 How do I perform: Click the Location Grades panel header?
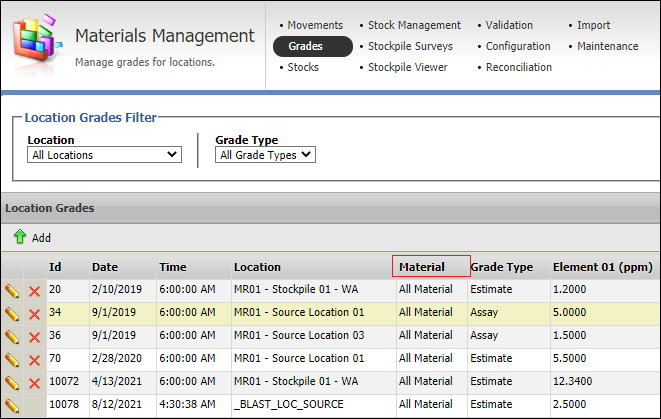[x=330, y=208]
